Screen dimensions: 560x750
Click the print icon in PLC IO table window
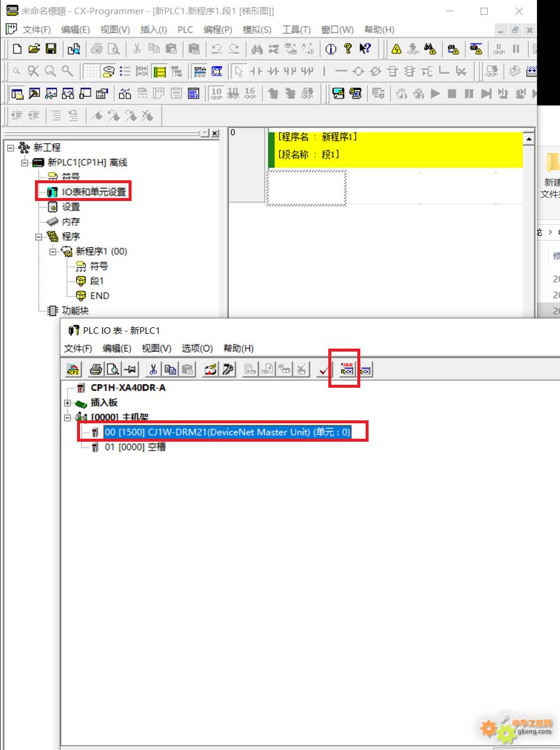[x=96, y=370]
